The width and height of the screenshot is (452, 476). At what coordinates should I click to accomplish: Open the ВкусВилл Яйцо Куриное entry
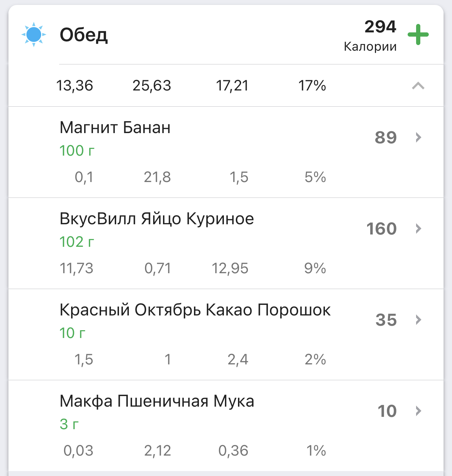coord(157,219)
